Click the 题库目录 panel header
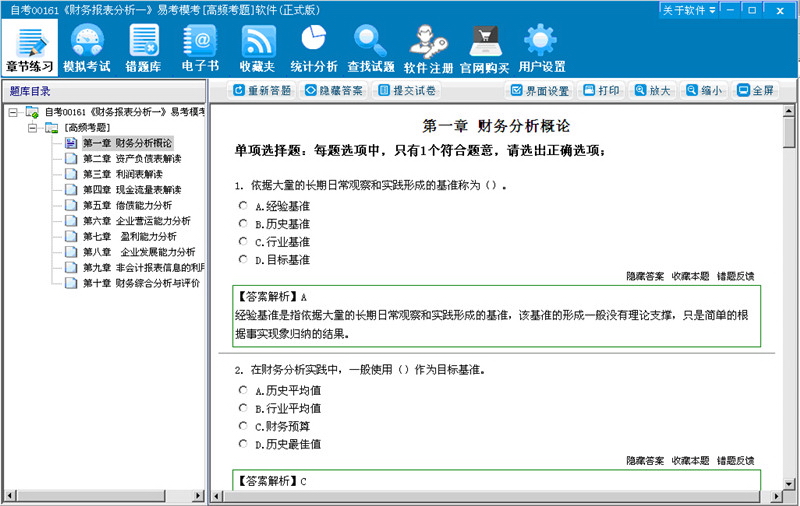The height and width of the screenshot is (506, 800). coord(104,91)
